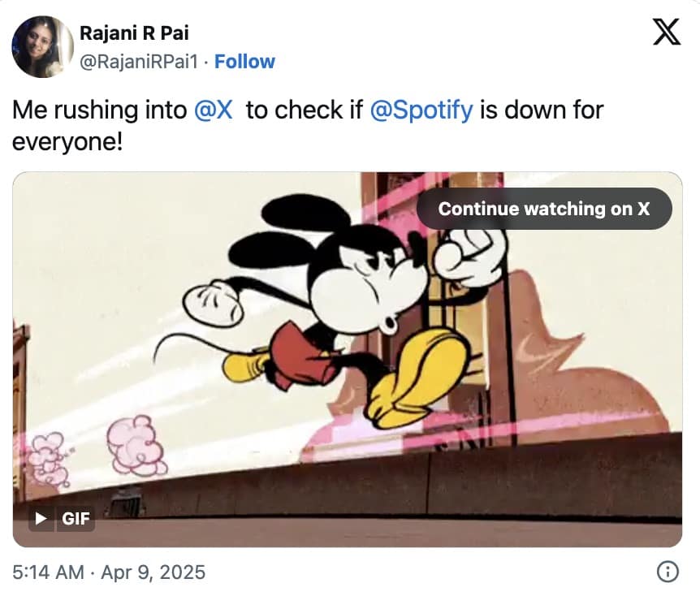Open Rajani R Pai's profile picture

click(x=42, y=47)
